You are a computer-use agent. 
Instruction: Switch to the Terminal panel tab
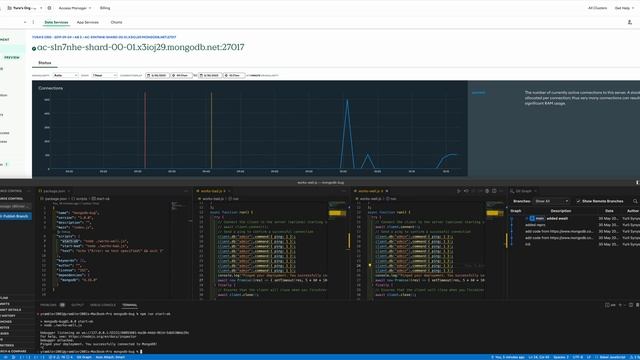(x=130, y=305)
